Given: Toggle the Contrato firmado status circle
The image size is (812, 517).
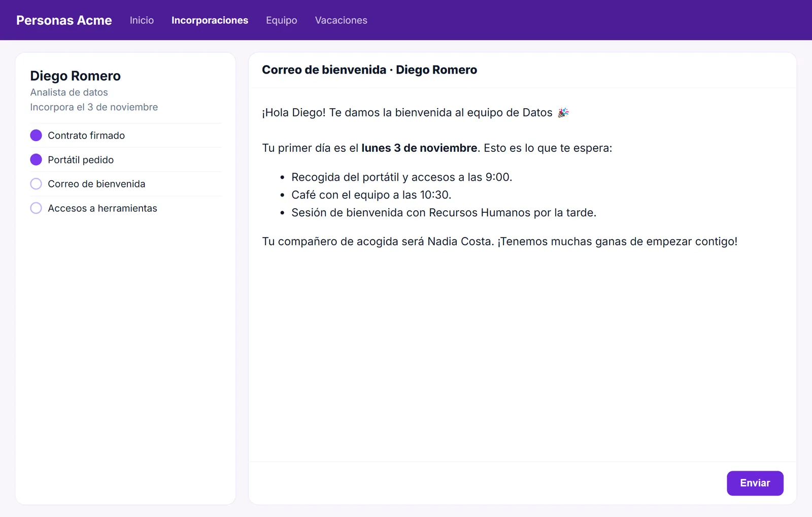Looking at the screenshot, I should [x=36, y=135].
